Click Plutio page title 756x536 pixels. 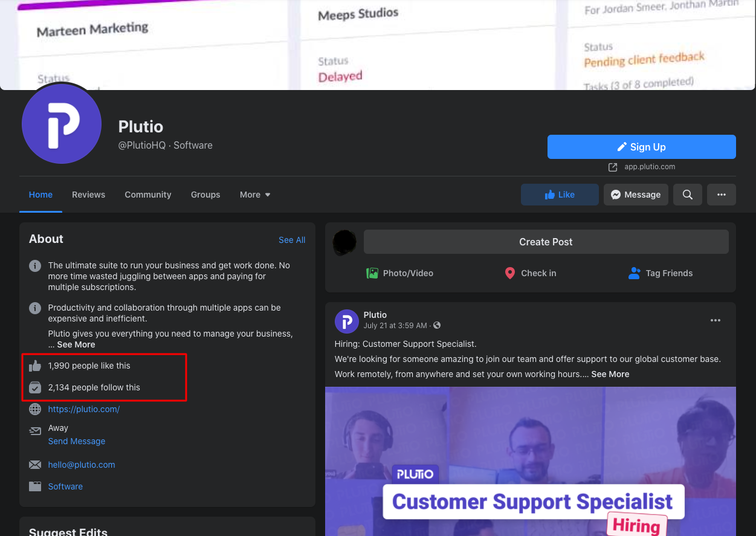(x=141, y=127)
